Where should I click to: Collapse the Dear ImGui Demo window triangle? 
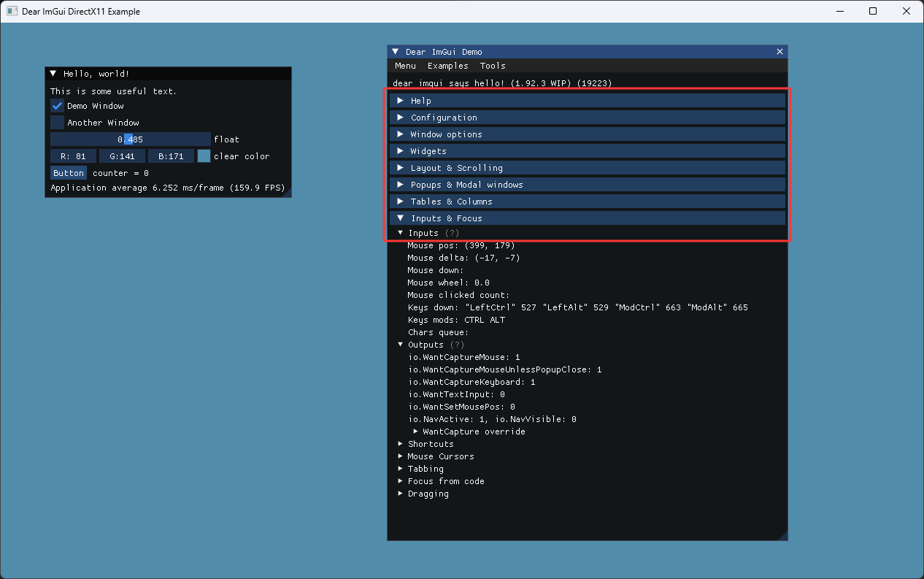(x=396, y=52)
